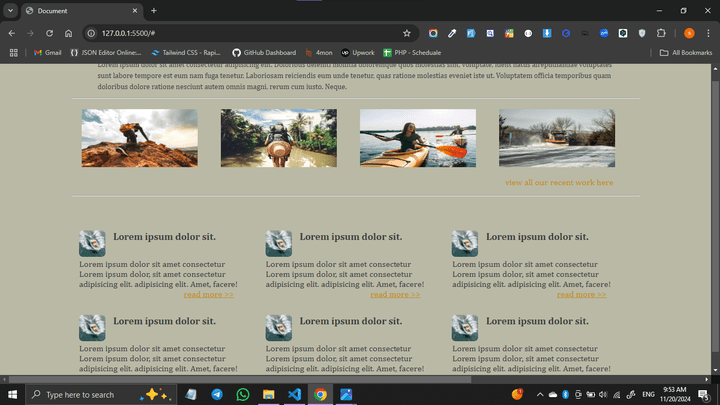Open the notification center icon
The image size is (720, 405).
tap(704, 394)
